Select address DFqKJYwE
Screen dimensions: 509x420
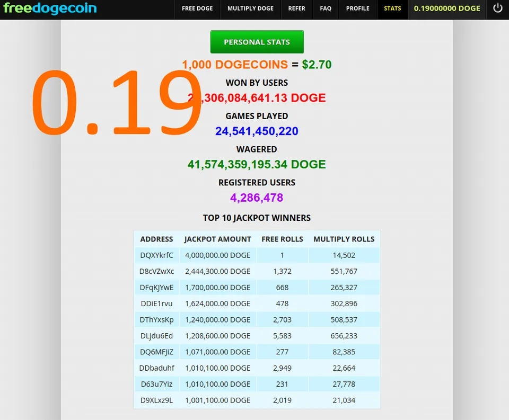click(x=156, y=288)
